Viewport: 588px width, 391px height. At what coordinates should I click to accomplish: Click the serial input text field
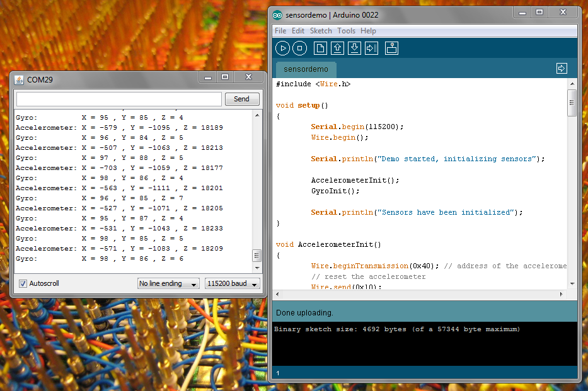click(x=118, y=99)
